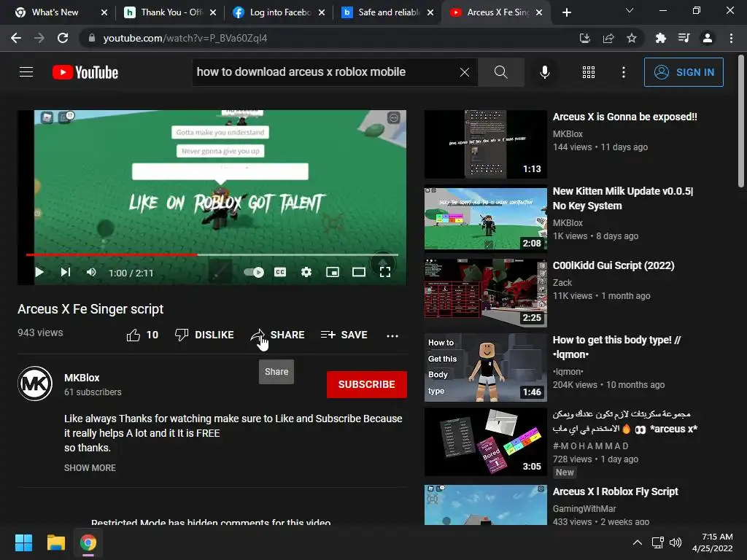747x560 pixels.
Task: Open more actions ellipsis below video
Action: (x=392, y=335)
